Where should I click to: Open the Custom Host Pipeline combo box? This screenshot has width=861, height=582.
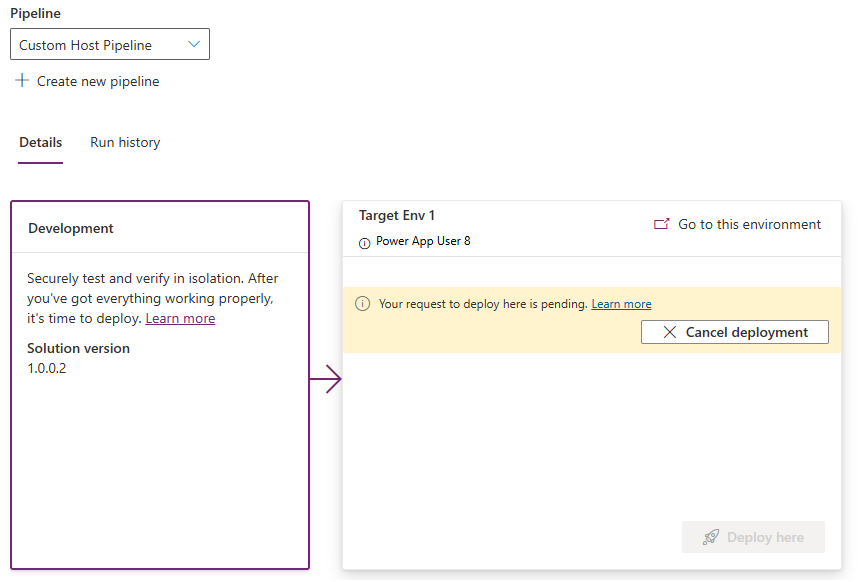tap(100, 45)
